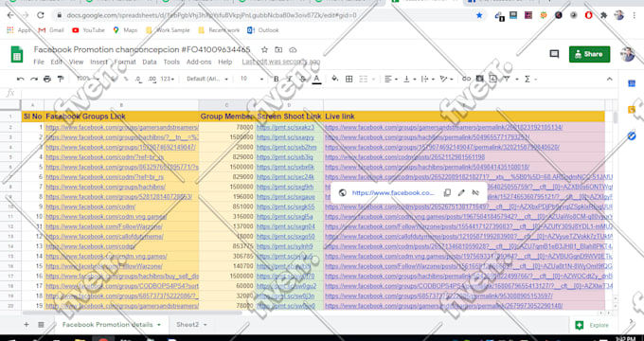
Task: Click the Insert chart icon
Action: [493, 79]
